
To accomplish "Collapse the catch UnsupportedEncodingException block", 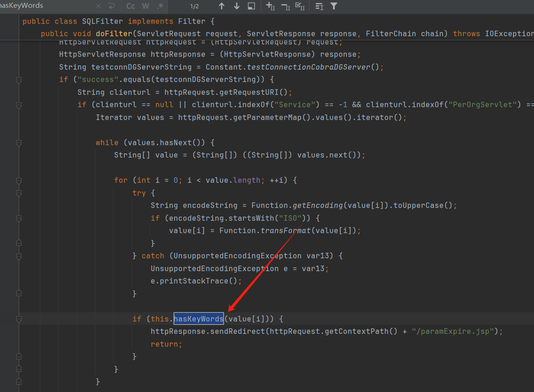I will (x=19, y=256).
